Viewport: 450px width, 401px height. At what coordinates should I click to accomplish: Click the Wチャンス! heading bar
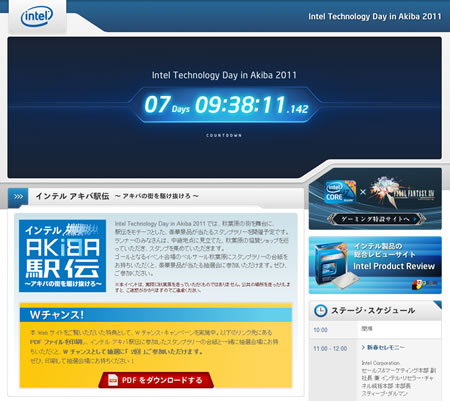tap(156, 315)
